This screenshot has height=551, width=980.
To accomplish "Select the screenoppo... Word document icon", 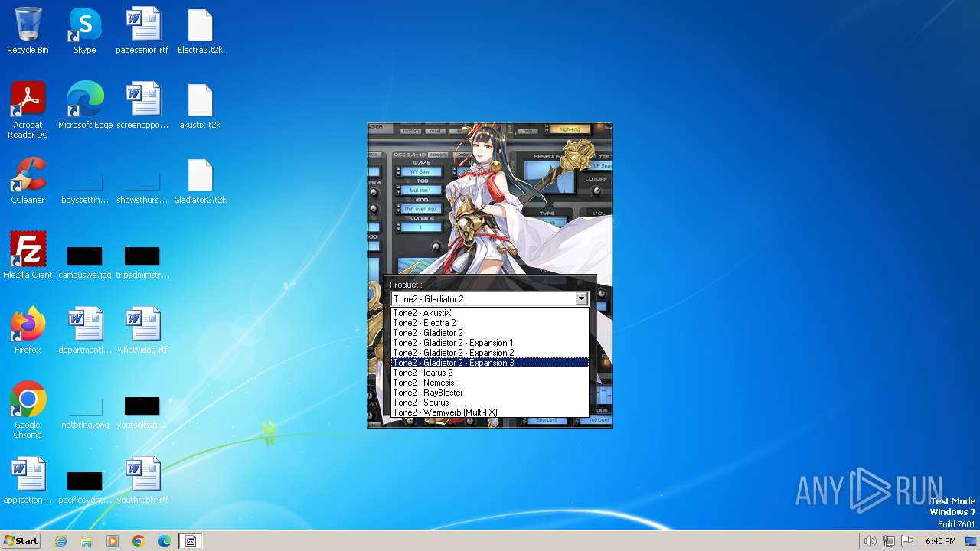I will pyautogui.click(x=142, y=106).
